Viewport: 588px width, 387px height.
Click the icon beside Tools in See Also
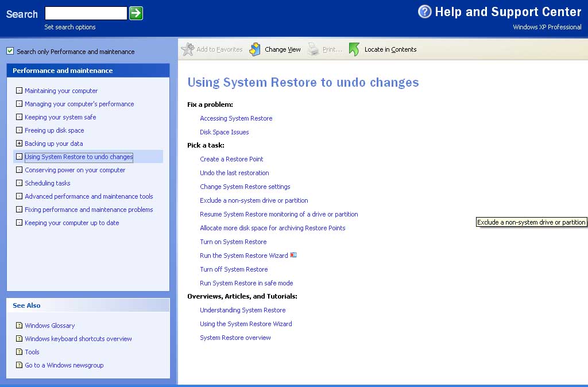click(19, 351)
